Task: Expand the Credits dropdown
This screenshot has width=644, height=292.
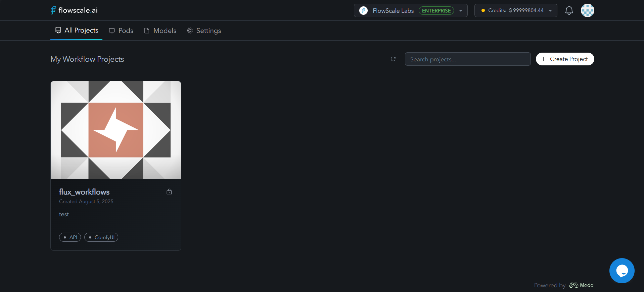Action: pos(550,11)
